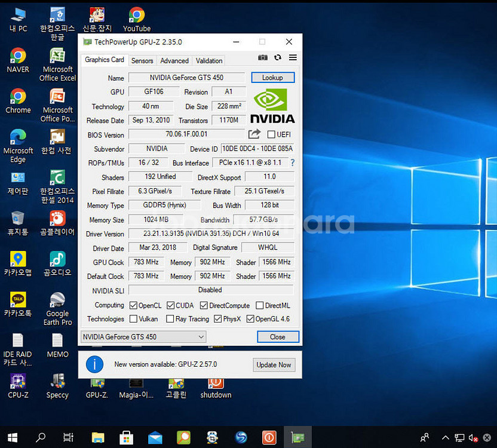Select the NAVER Chrome shortcut
This screenshot has width=497, height=448.
pos(18,60)
